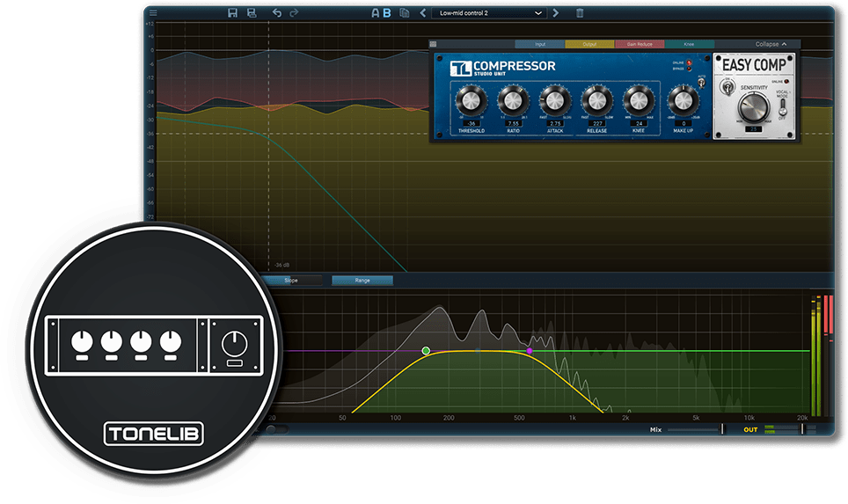
Task: Flip the Easy Comp On switch
Action: (727, 86)
